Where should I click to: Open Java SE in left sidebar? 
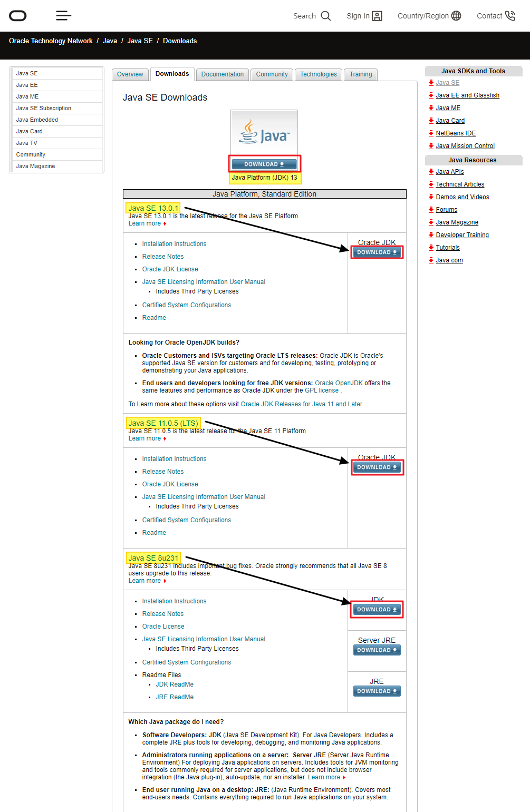point(57,73)
